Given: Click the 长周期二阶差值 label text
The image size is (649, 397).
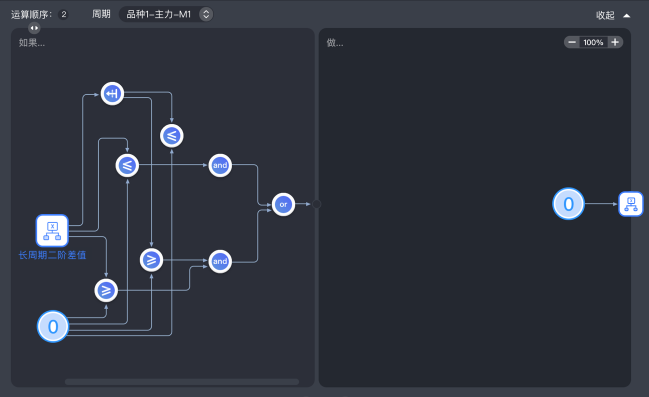Looking at the screenshot, I should (52, 255).
